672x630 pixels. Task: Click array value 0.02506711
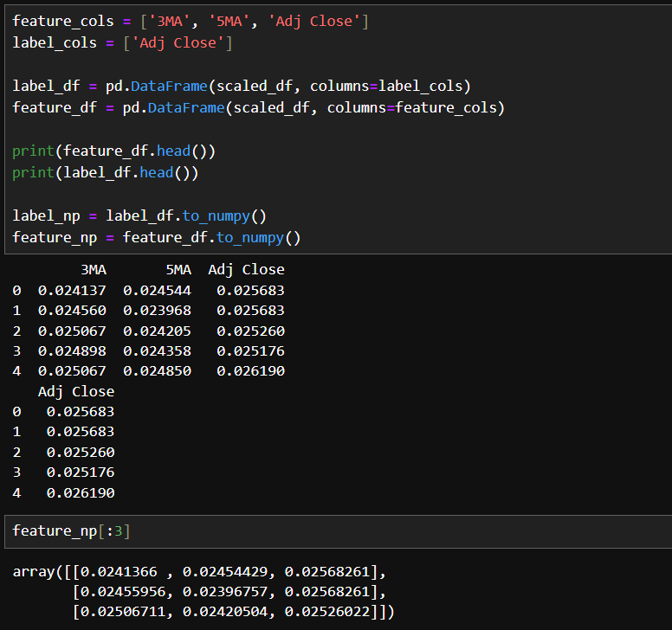(x=123, y=612)
